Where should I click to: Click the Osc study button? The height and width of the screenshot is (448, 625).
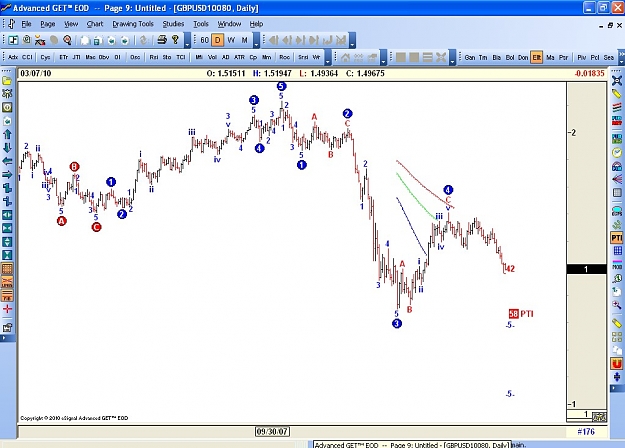click(135, 57)
